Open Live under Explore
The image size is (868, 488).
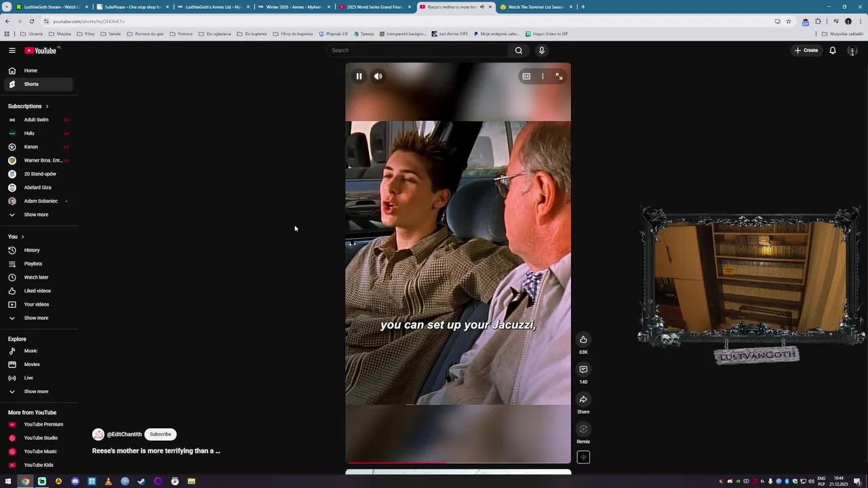(38, 378)
